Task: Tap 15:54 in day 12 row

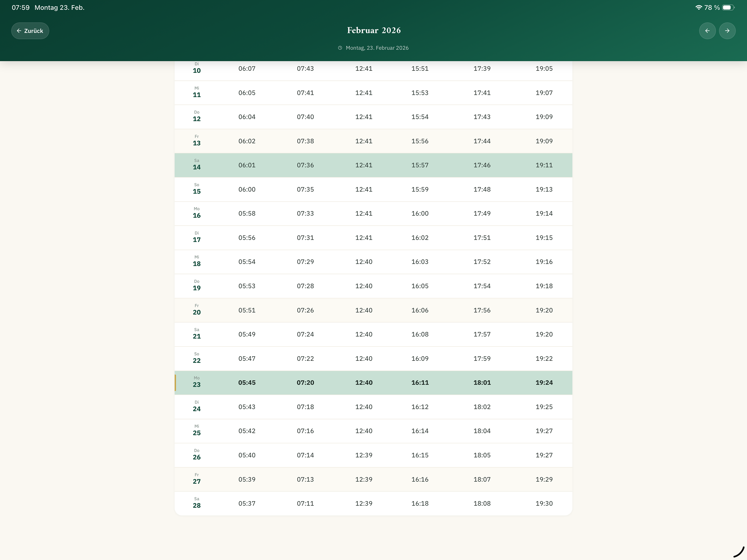Action: [420, 117]
